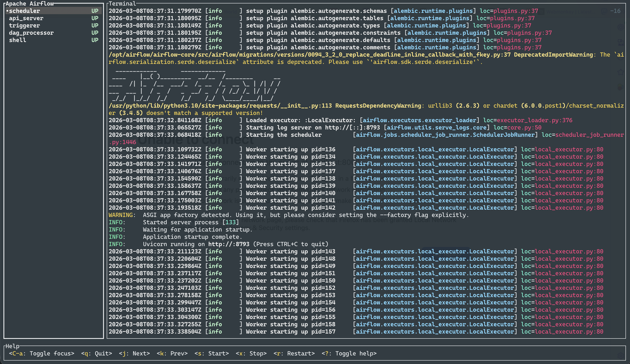630x364 pixels.
Task: Open the Uvicorn http://:8793 URL
Action: [x=228, y=244]
